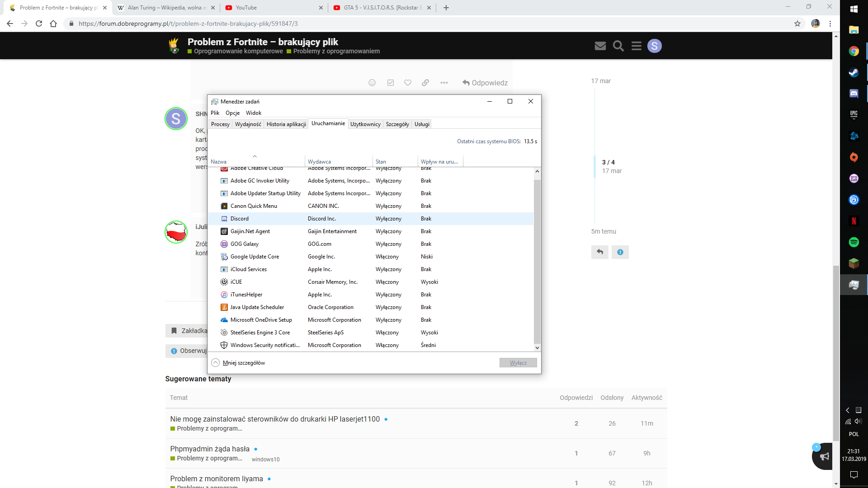Open Steam from the taskbar
Viewport: 868px width, 488px height.
click(x=854, y=72)
